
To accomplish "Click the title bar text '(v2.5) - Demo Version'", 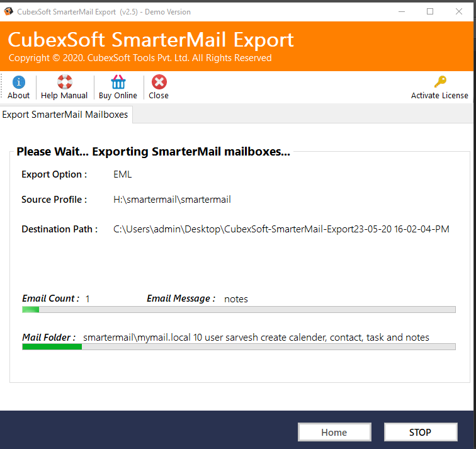I will click(155, 12).
